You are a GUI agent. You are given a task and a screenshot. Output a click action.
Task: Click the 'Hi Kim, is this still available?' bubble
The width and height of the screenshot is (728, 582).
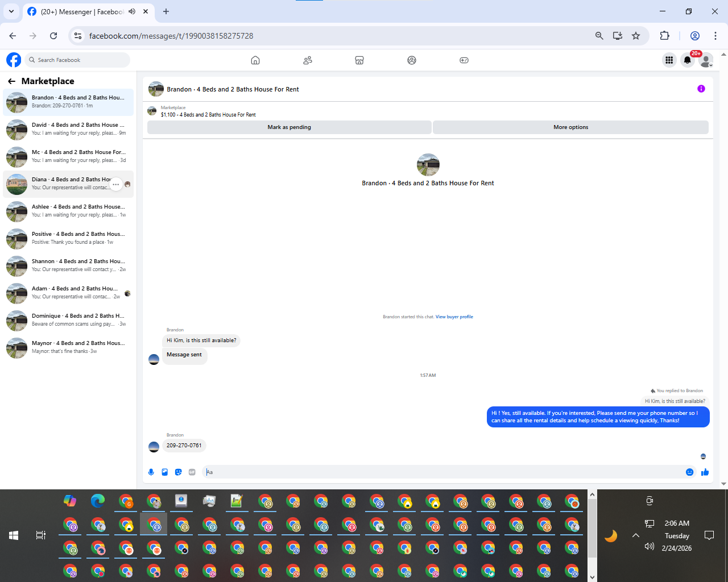201,340
